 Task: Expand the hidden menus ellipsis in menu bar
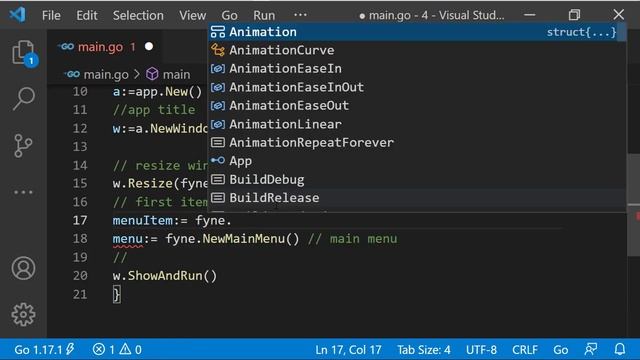pyautogui.click(x=300, y=15)
